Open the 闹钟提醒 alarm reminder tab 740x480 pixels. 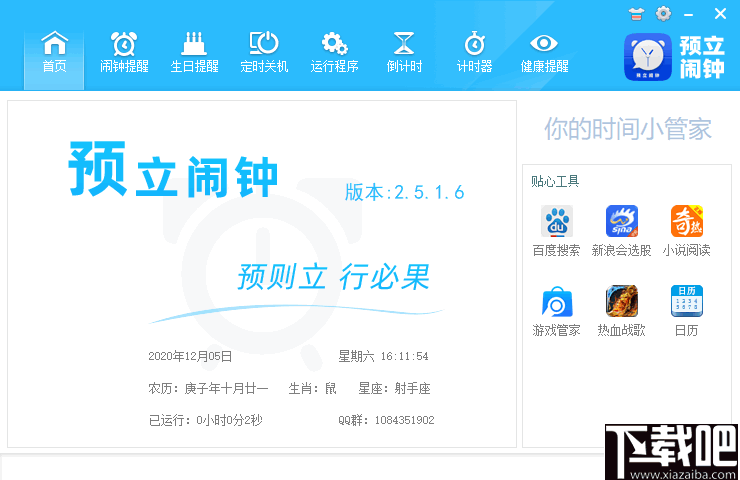click(x=124, y=53)
